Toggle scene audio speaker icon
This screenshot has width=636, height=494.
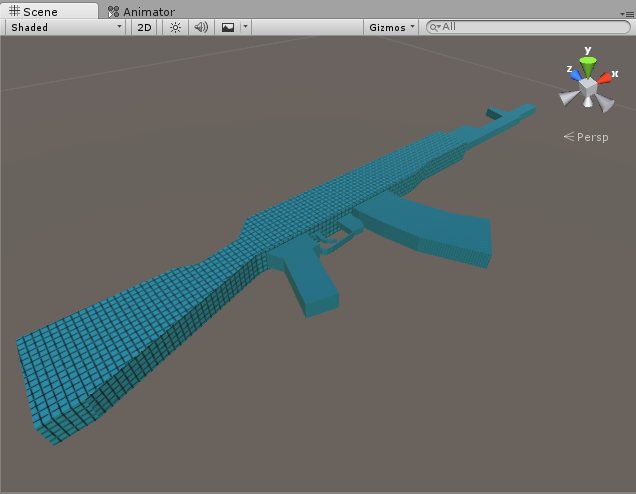point(201,27)
